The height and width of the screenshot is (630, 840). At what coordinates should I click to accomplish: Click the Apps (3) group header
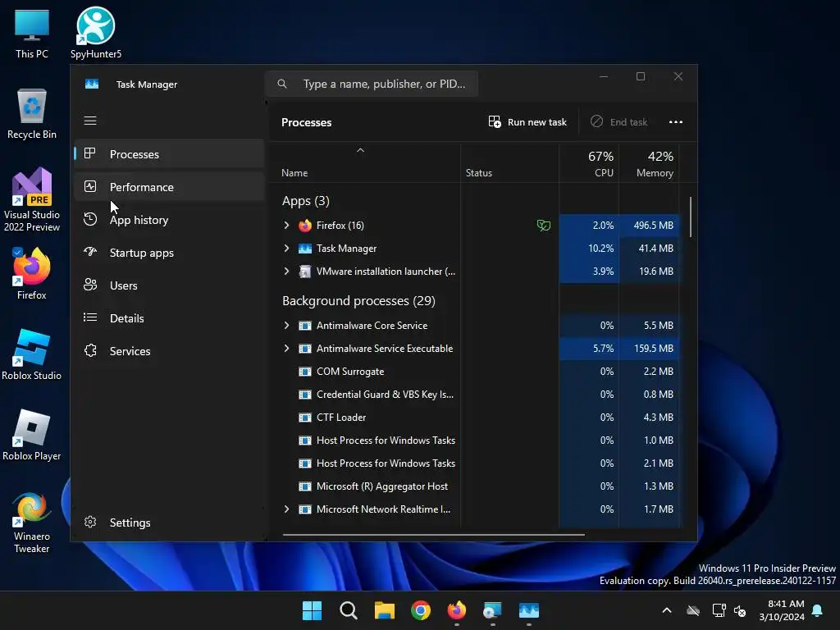pyautogui.click(x=306, y=201)
